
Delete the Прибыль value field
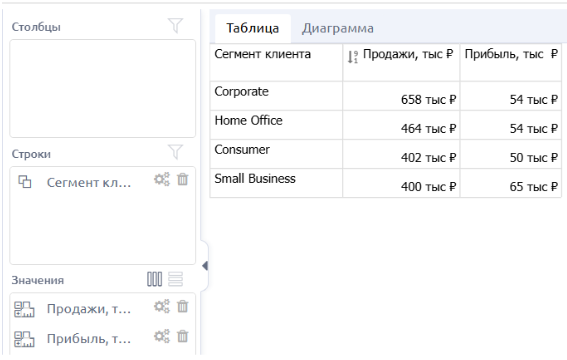183,337
